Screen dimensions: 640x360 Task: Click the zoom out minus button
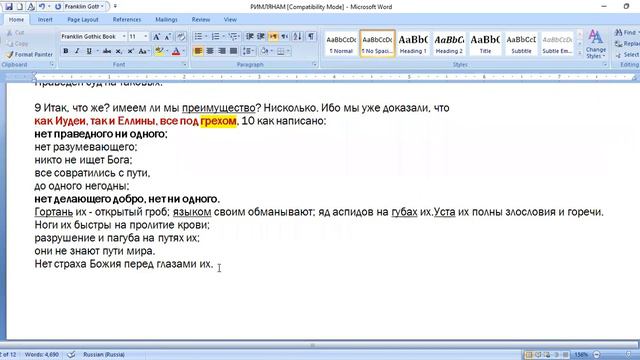point(597,355)
